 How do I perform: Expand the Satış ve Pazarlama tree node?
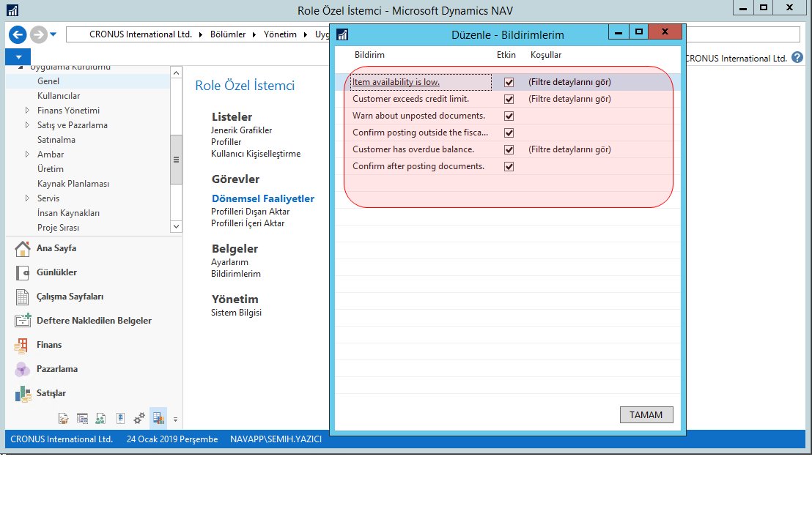27,124
